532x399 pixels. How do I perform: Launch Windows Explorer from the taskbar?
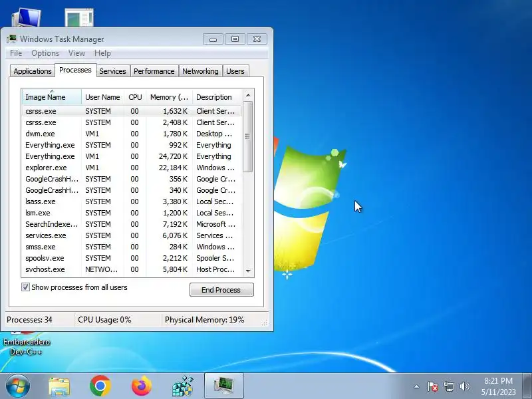59,386
